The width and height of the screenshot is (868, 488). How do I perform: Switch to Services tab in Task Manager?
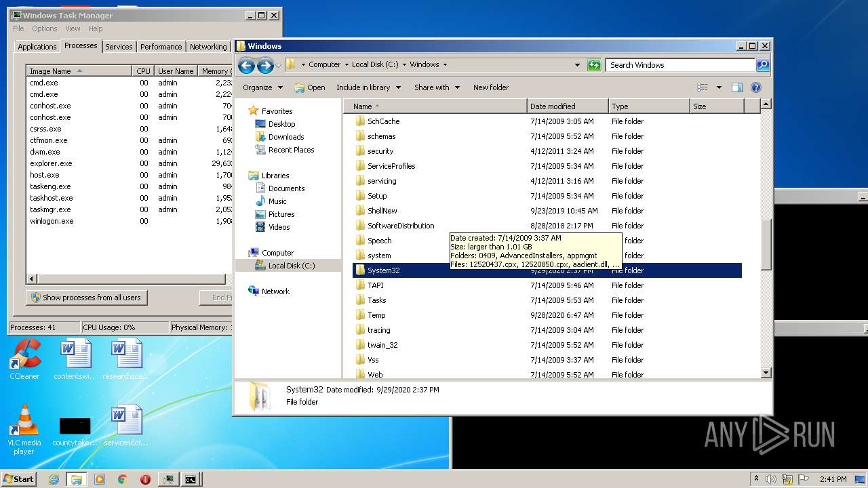coord(119,47)
